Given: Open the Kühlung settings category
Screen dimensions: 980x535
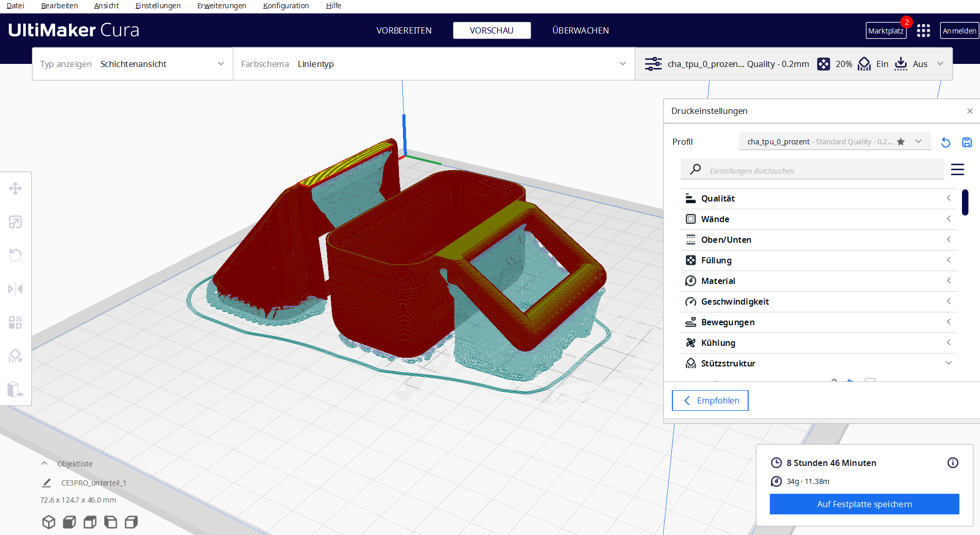Looking at the screenshot, I should click(x=819, y=343).
